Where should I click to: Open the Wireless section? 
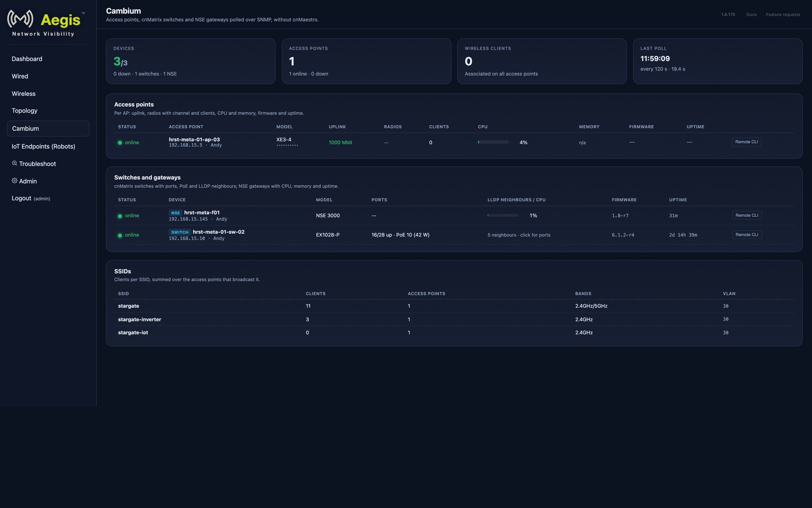tap(24, 94)
